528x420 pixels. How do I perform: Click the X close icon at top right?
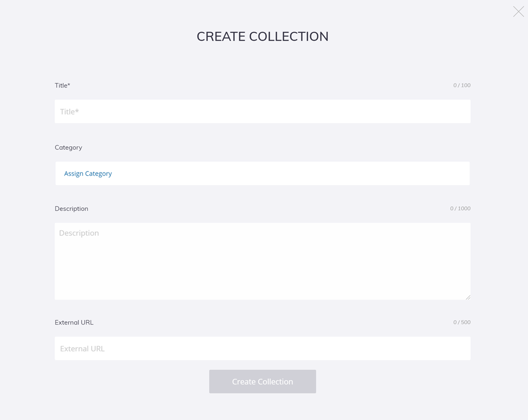click(518, 11)
